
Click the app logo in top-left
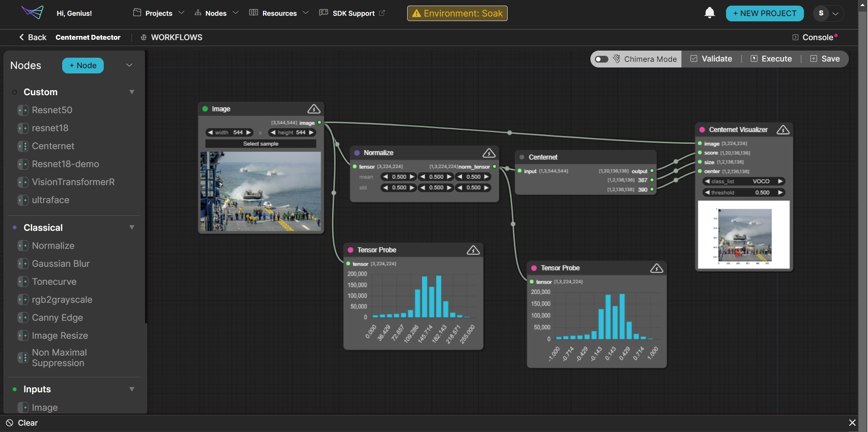click(x=33, y=12)
